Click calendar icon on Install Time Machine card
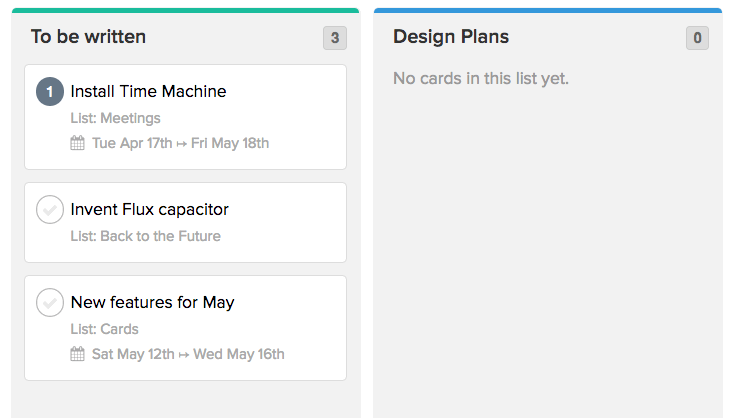Image resolution: width=734 pixels, height=418 pixels. [x=78, y=143]
